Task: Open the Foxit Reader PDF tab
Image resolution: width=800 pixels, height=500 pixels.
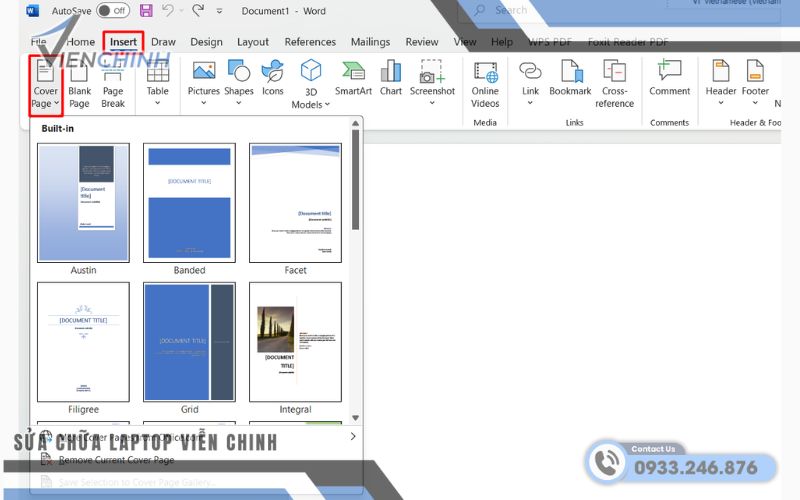Action: point(628,42)
